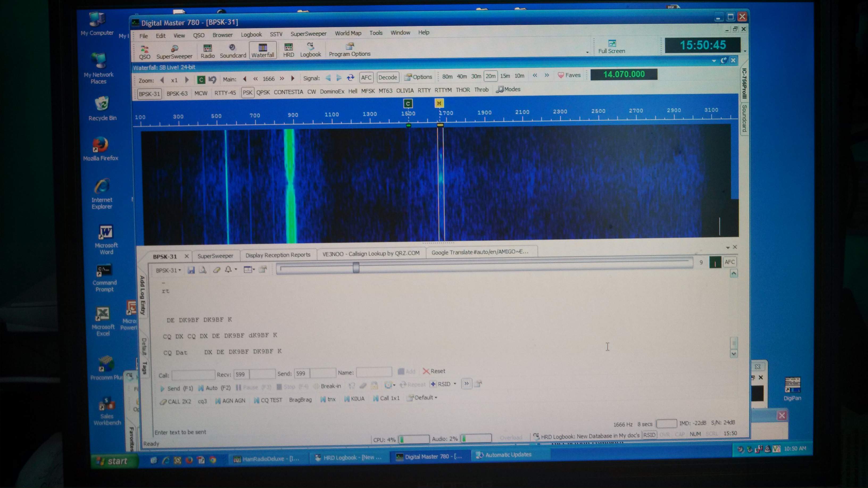Click the Call input field
868x488 pixels.
193,375
